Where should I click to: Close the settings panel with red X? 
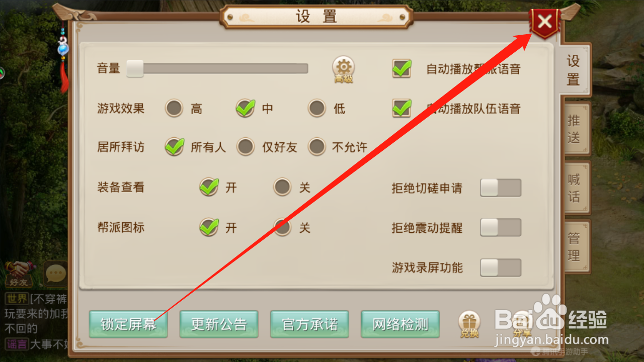pos(544,22)
